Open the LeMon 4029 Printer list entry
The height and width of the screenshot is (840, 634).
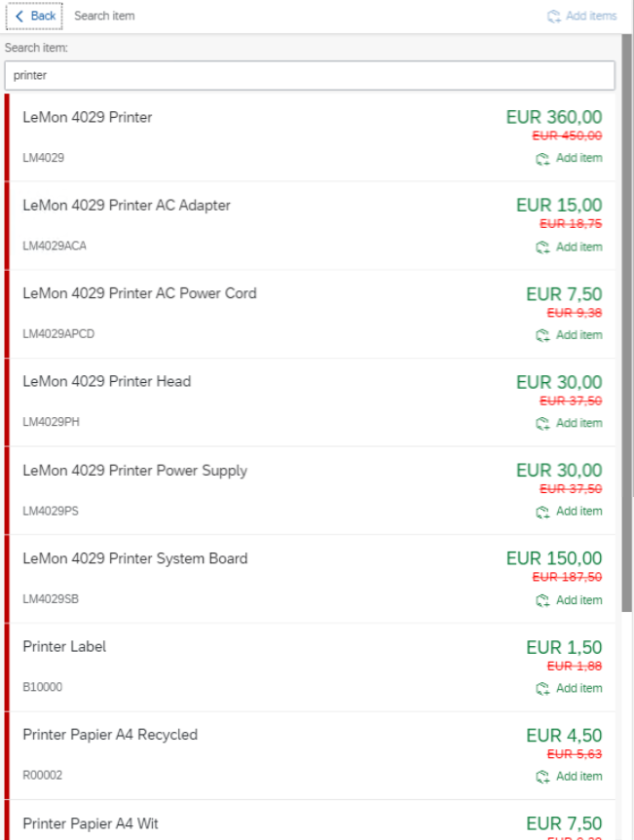(x=243, y=136)
